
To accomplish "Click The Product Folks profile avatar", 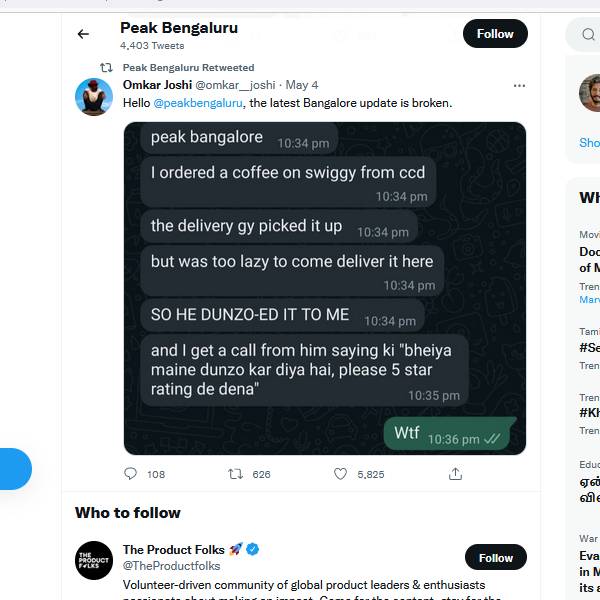I will 94,560.
